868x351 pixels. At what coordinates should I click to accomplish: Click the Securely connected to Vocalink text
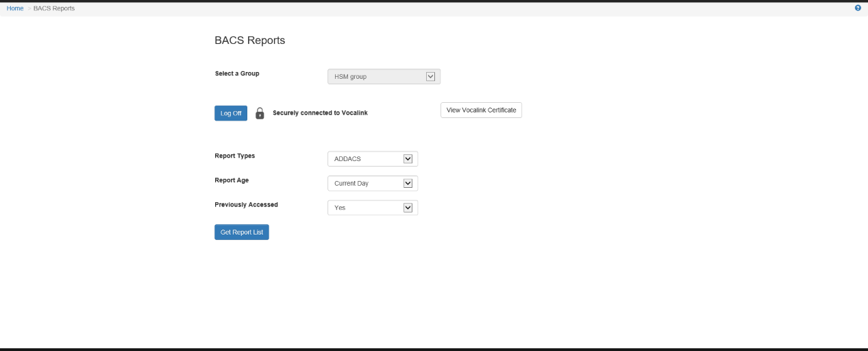coord(320,113)
